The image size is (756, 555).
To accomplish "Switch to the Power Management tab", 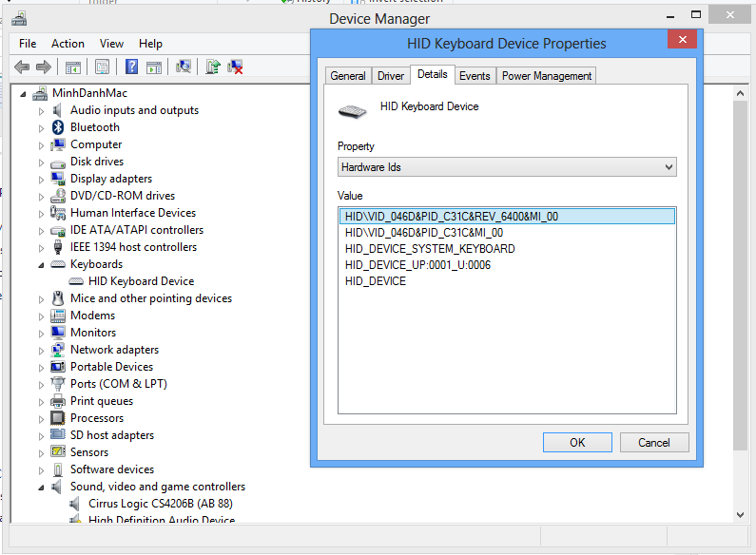I will pyautogui.click(x=546, y=76).
